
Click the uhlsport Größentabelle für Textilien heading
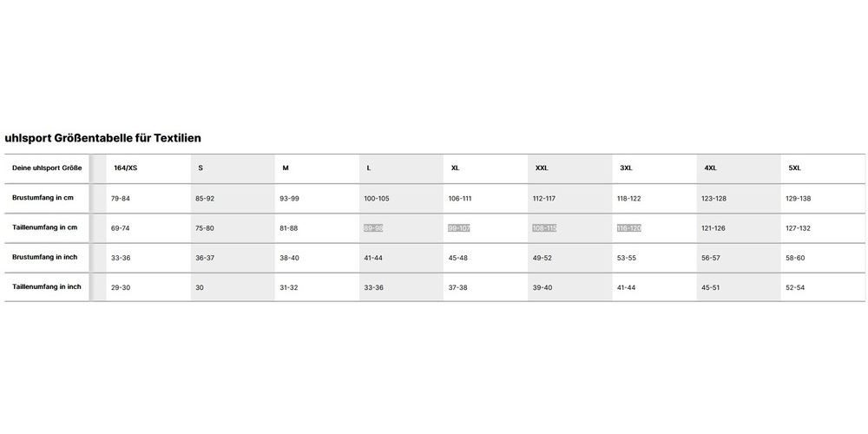point(102,138)
